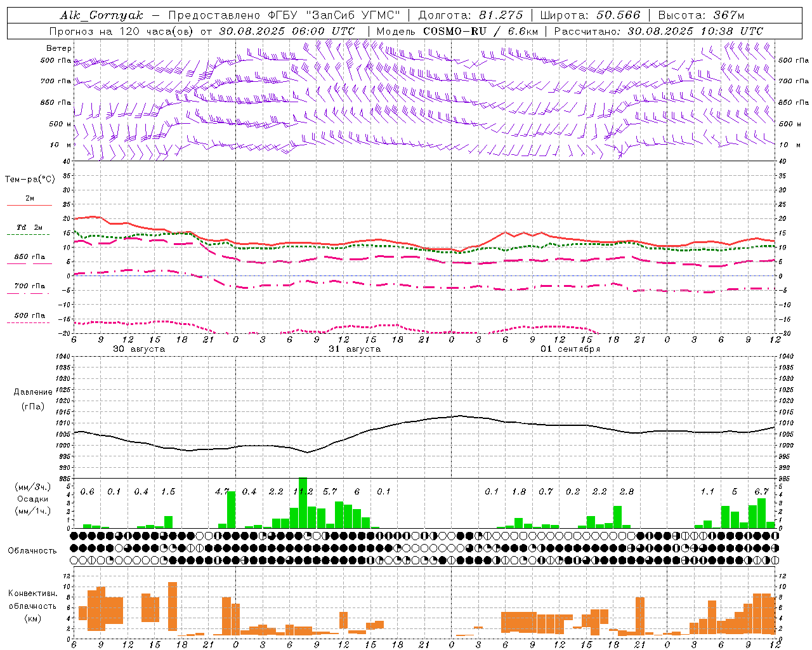
Task: Click the date label 30 августа
Action: pyautogui.click(x=139, y=349)
